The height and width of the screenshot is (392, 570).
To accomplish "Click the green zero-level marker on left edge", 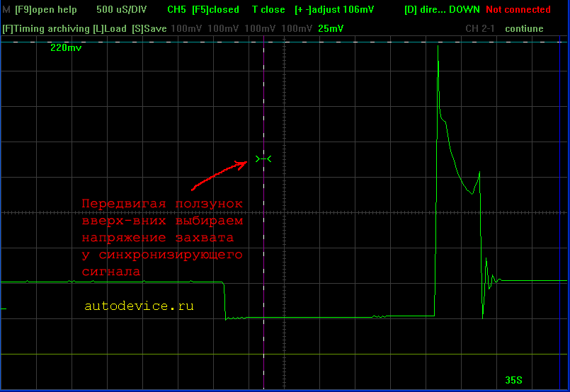I will (x=4, y=309).
